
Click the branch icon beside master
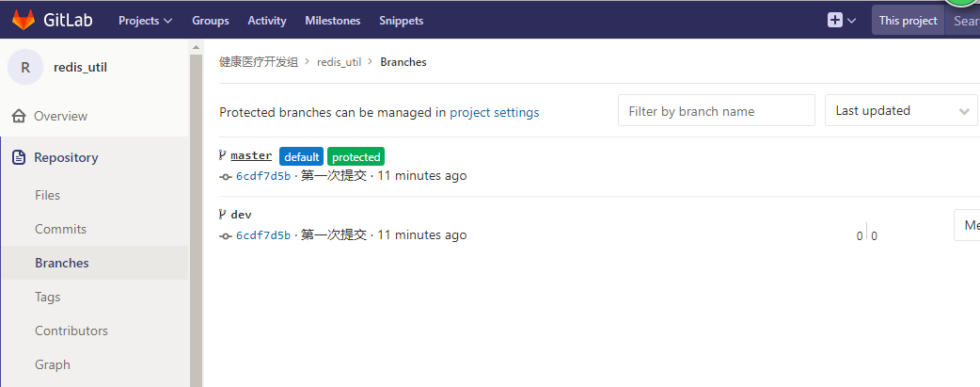(223, 155)
